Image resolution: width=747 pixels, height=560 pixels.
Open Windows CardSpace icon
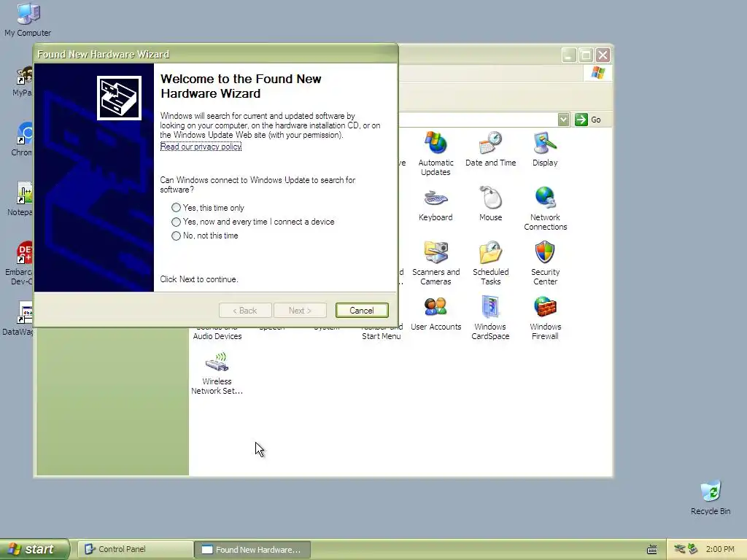coord(490,318)
